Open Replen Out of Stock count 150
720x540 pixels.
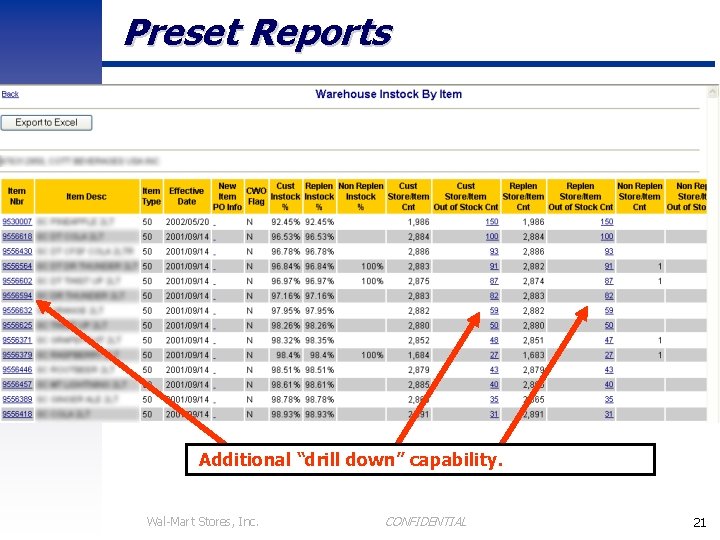607,222
